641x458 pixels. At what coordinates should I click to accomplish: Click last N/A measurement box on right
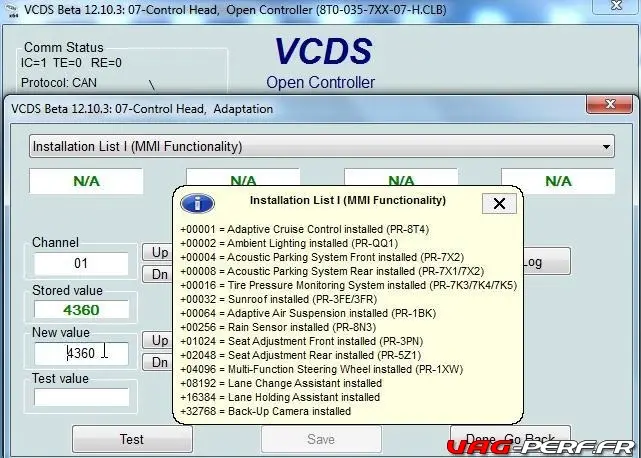click(558, 181)
